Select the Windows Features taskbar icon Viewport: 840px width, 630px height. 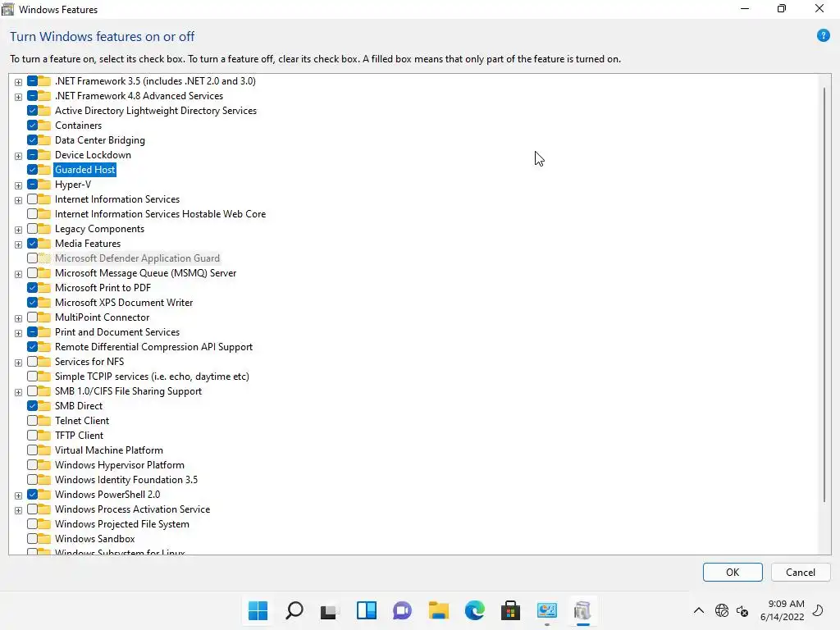(x=582, y=610)
